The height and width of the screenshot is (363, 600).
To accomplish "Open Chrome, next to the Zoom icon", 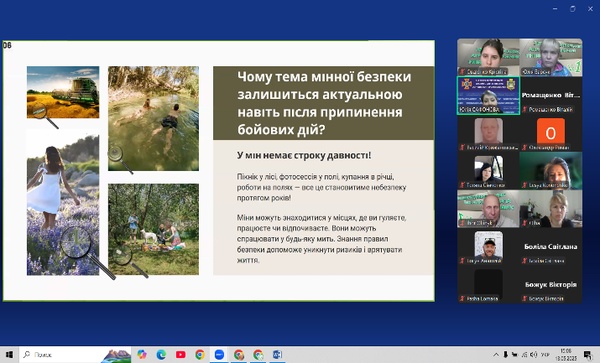I will tap(239, 355).
